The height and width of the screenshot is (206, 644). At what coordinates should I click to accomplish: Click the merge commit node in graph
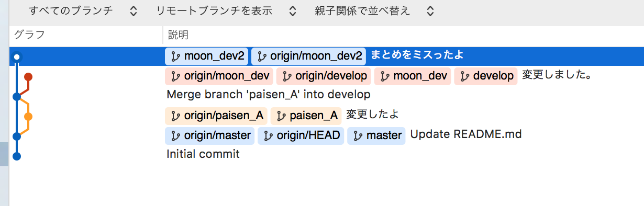point(17,96)
